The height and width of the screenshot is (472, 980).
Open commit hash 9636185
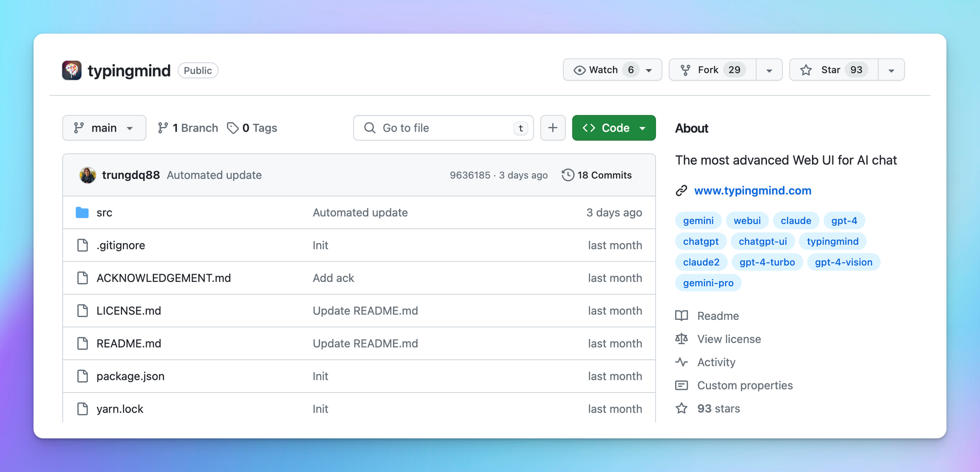pyautogui.click(x=470, y=175)
